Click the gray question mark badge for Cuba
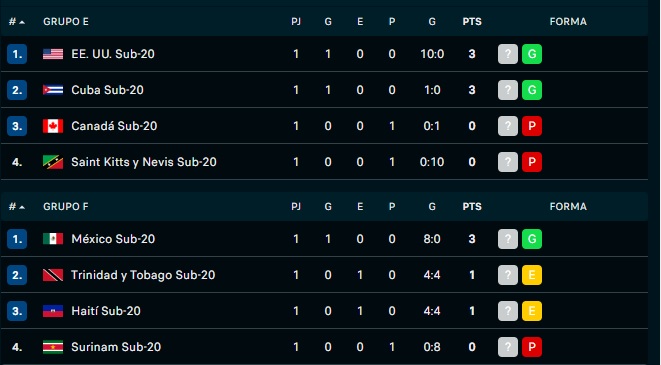 (508, 90)
